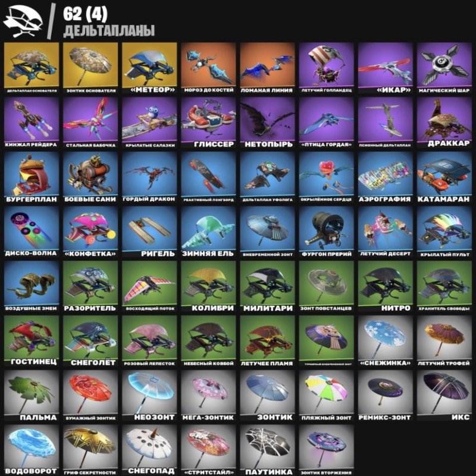Choose the БОЕВЫЕ САНИ glider
476x476 pixels.
pos(90,177)
